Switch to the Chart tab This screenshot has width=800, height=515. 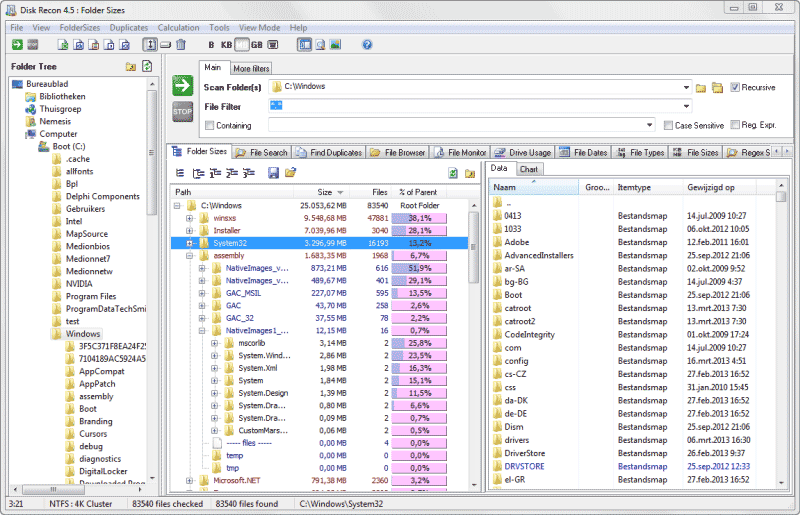(x=529, y=169)
